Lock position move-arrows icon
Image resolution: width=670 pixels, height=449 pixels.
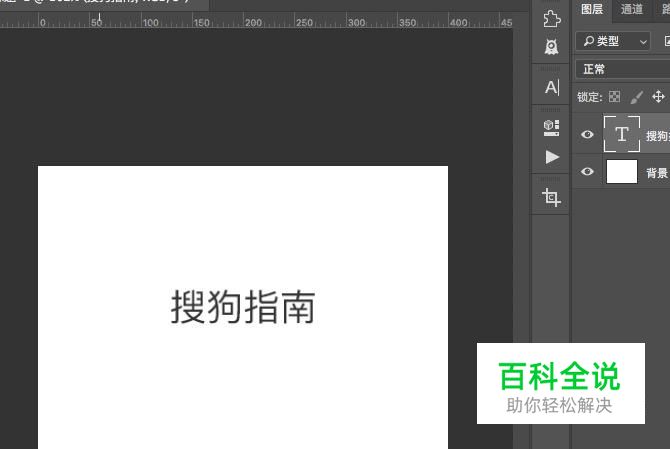click(658, 97)
